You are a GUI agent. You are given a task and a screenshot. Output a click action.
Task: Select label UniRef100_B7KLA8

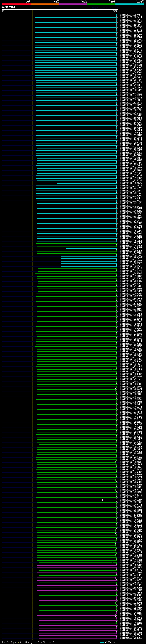[x=131, y=344]
